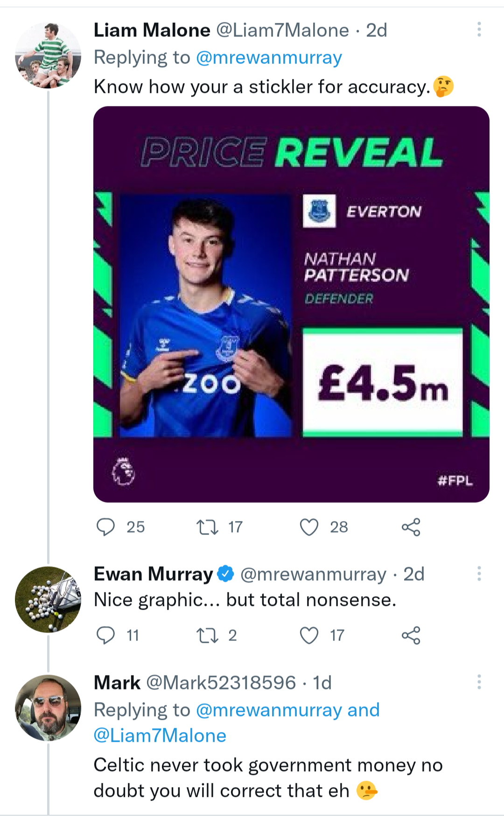Reply to Ewan Murray's tweet

pyautogui.click(x=106, y=635)
